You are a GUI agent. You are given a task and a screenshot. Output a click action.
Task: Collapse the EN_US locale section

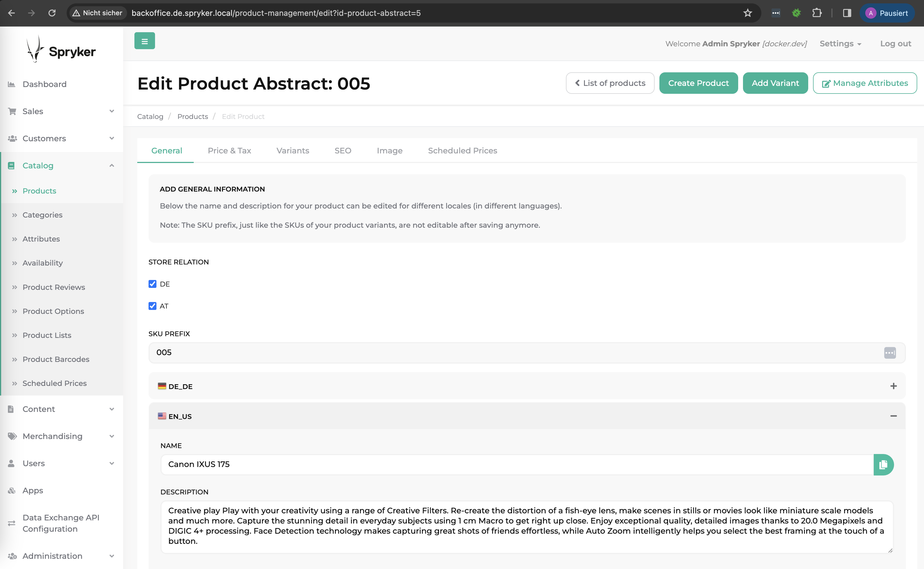click(x=893, y=416)
